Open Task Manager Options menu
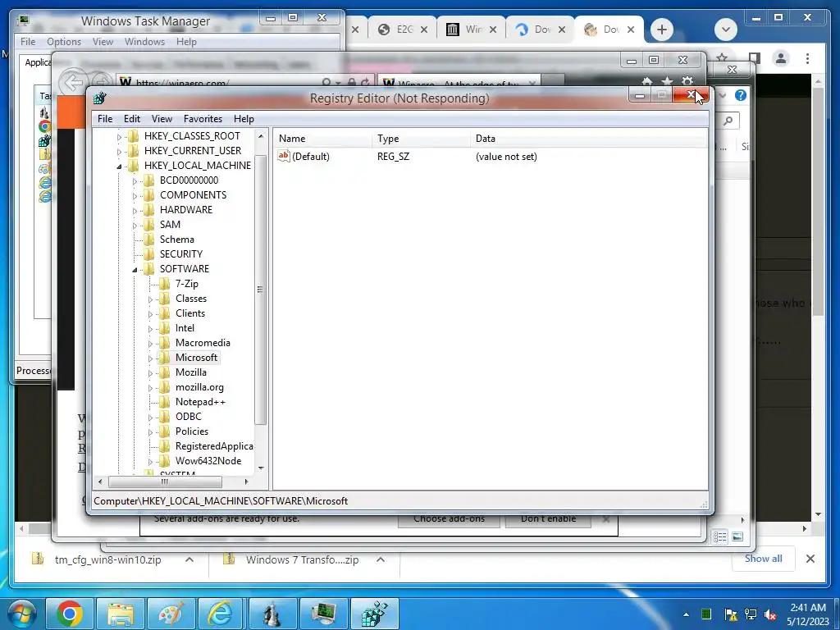This screenshot has height=630, width=840. point(64,42)
